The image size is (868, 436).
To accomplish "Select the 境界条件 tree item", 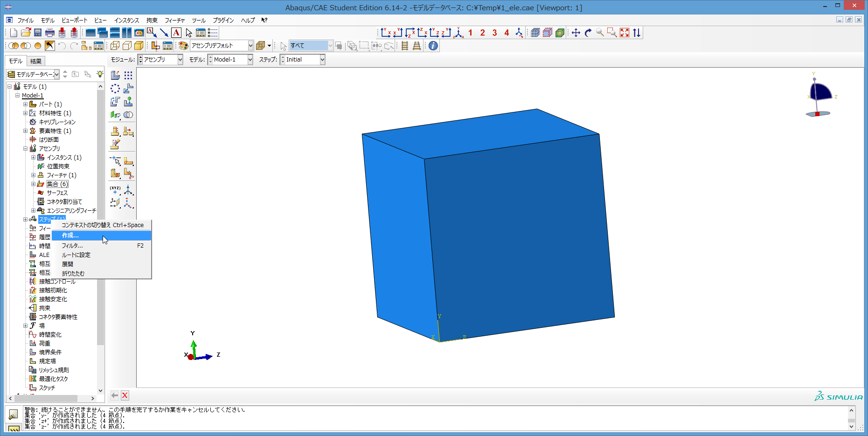I will click(x=50, y=353).
